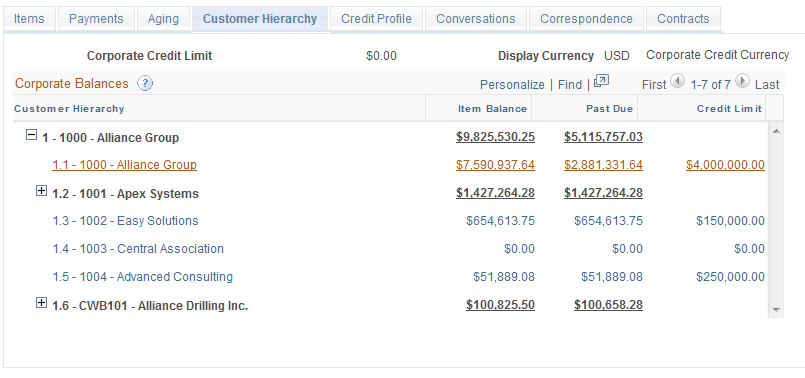Image resolution: width=805 pixels, height=378 pixels.
Task: Click the Display Currency USD value
Action: point(617,56)
